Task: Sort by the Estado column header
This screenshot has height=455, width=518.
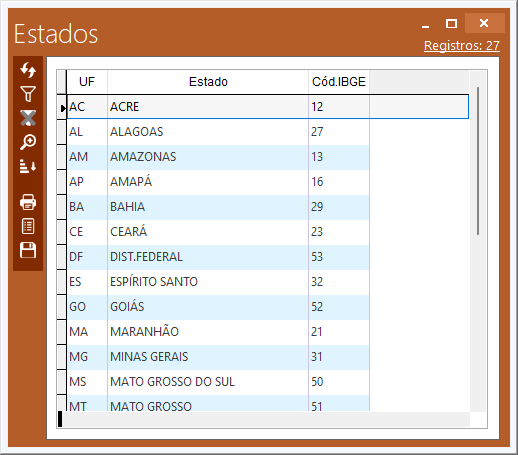Action: (208, 82)
